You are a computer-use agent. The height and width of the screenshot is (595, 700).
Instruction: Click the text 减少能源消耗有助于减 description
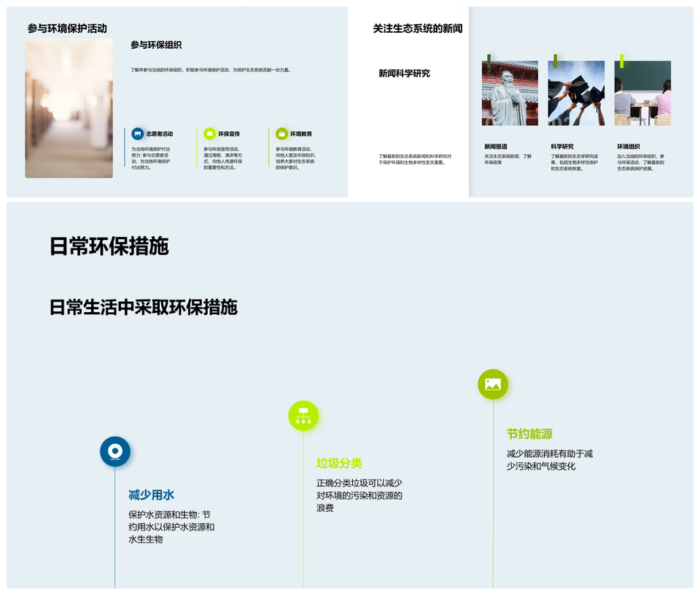pos(550,460)
